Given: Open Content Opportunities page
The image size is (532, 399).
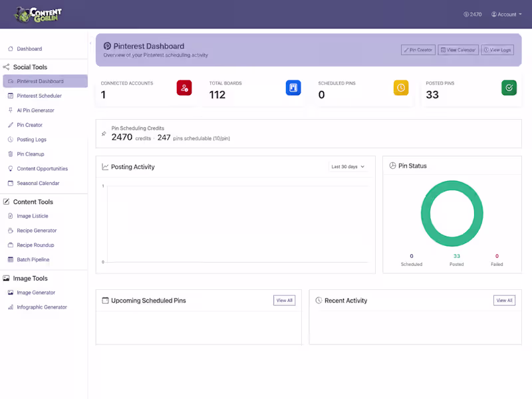Looking at the screenshot, I should coord(43,169).
